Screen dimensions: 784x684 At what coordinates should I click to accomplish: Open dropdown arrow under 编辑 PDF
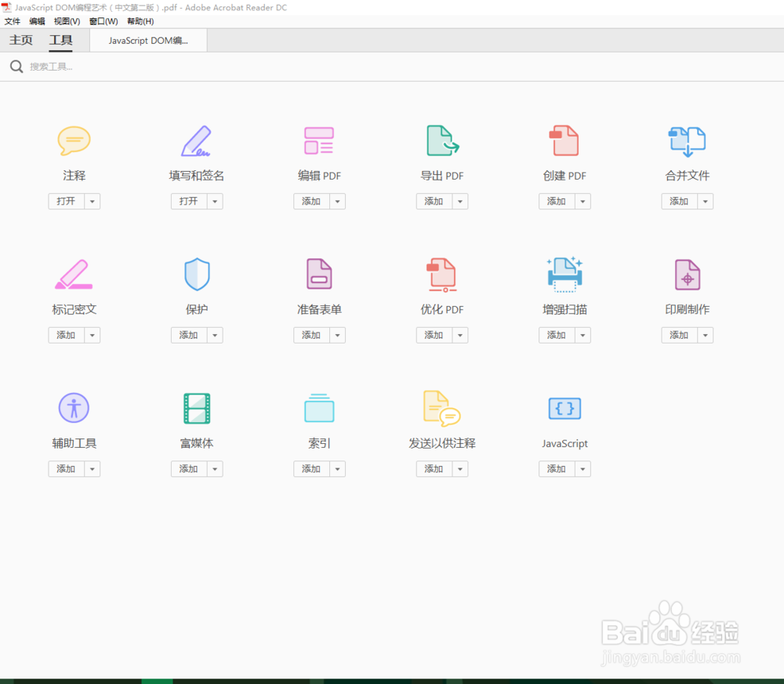click(x=337, y=201)
